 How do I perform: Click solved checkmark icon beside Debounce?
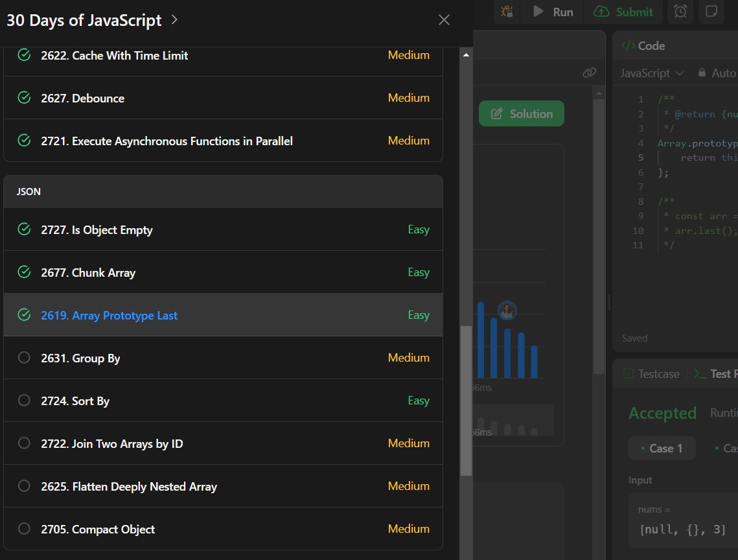(x=24, y=97)
